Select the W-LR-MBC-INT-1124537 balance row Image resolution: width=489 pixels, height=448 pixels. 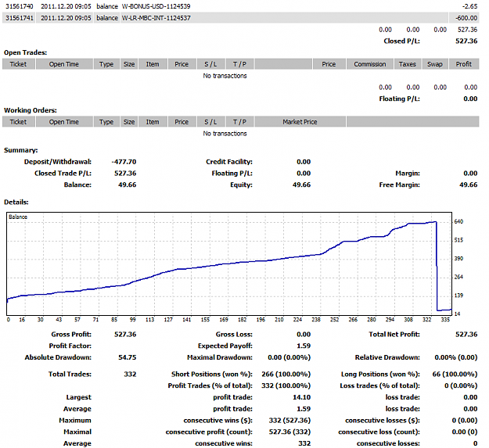(240, 18)
